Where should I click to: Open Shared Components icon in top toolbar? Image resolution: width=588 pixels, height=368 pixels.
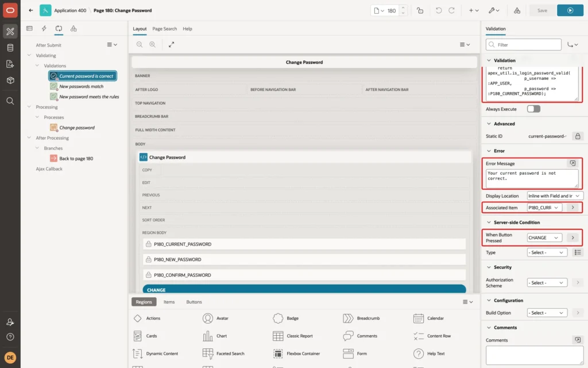[x=517, y=10]
